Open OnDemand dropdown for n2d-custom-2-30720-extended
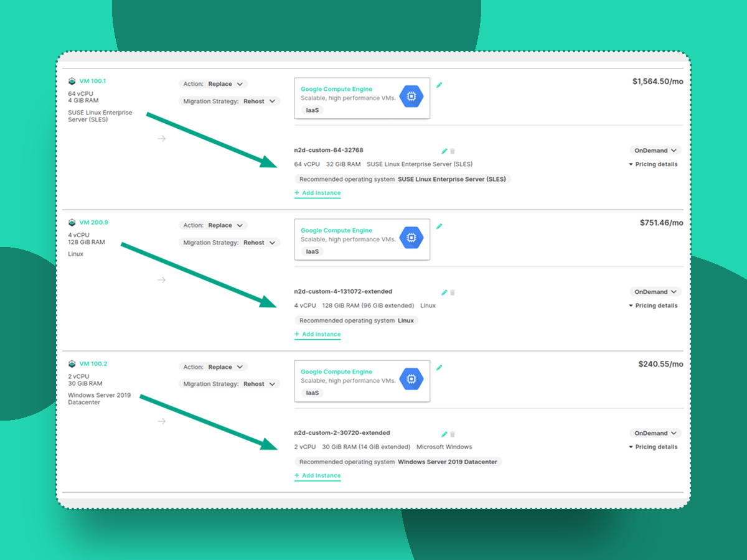This screenshot has height=560, width=747. 655,433
